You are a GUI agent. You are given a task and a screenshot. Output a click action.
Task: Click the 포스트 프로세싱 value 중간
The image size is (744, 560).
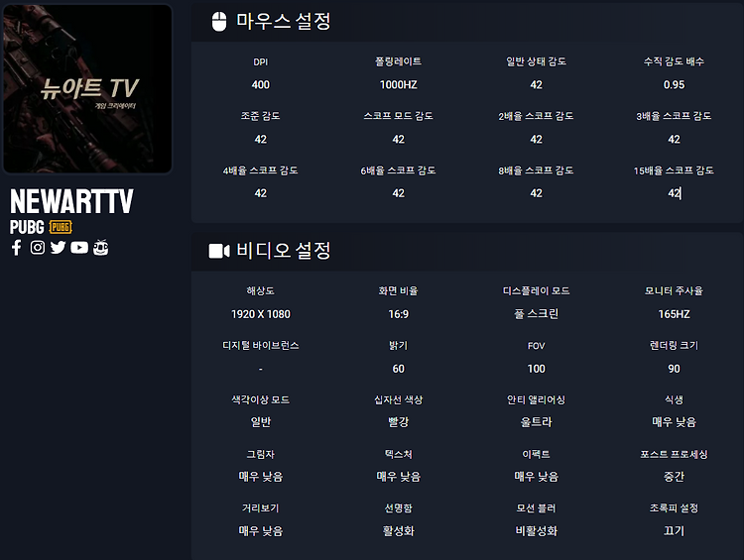pos(675,477)
